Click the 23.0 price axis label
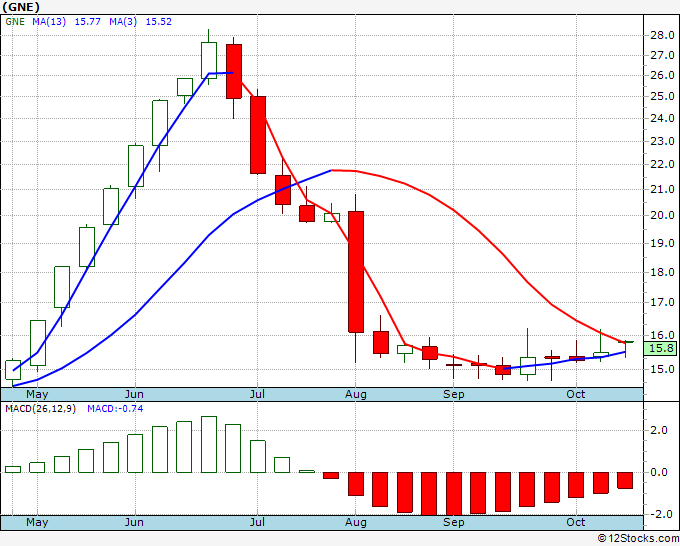This screenshot has width=680, height=546. pos(662,141)
